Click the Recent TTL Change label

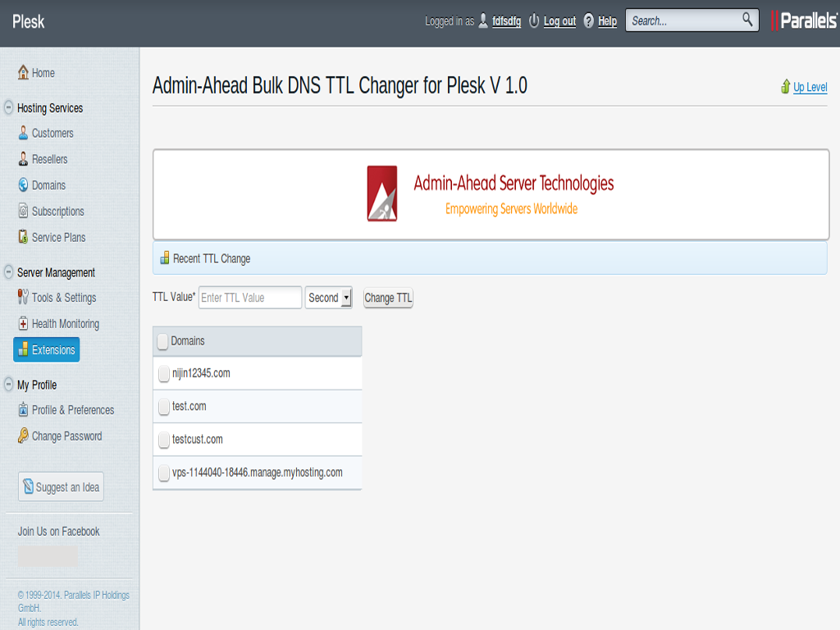[212, 258]
